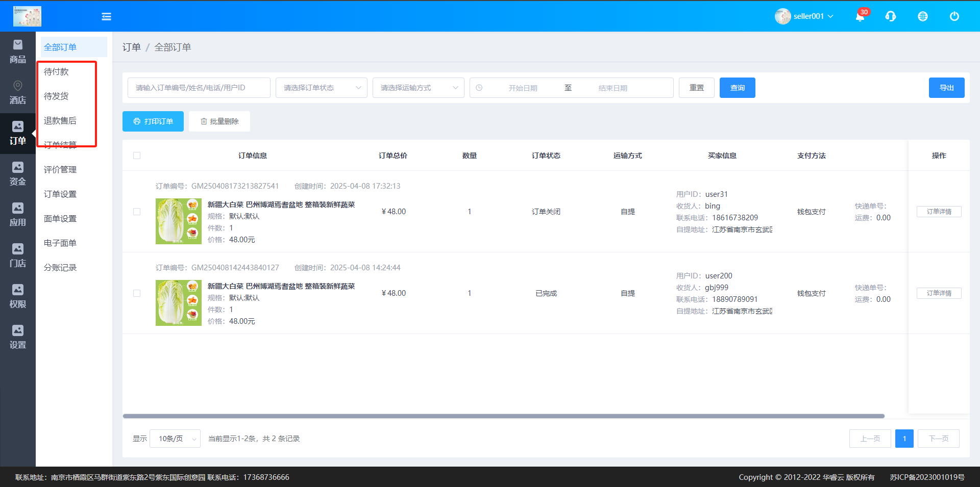This screenshot has width=980, height=487.
Task: Expand the 请选择运输方式 dropdown
Action: pos(418,88)
